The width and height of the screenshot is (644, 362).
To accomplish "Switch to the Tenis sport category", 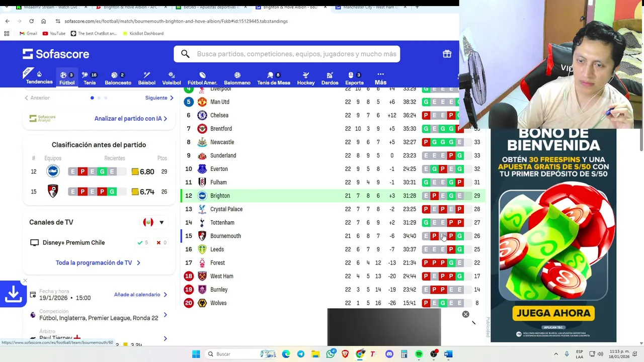I will pyautogui.click(x=90, y=78).
